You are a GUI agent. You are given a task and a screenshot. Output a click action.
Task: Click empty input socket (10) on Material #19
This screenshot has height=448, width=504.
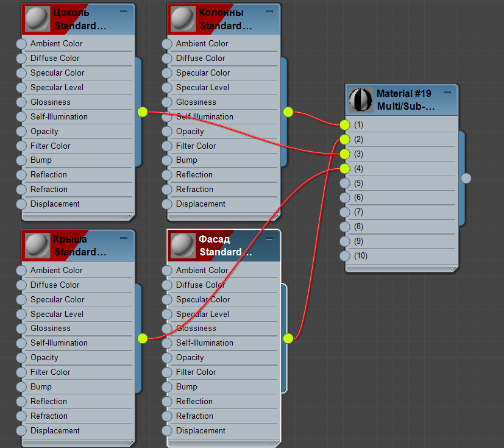(345, 256)
